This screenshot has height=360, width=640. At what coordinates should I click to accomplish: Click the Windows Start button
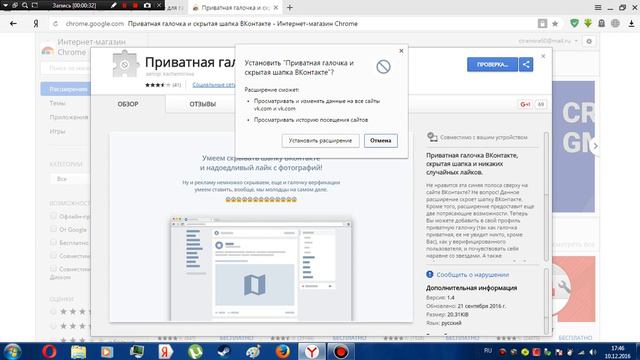pyautogui.click(x=12, y=352)
